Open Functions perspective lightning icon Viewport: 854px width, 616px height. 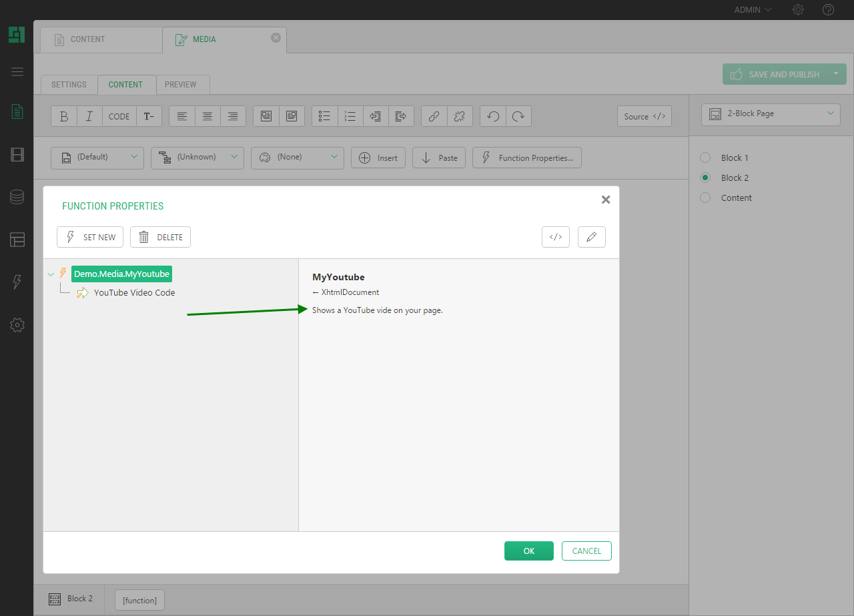pyautogui.click(x=17, y=282)
